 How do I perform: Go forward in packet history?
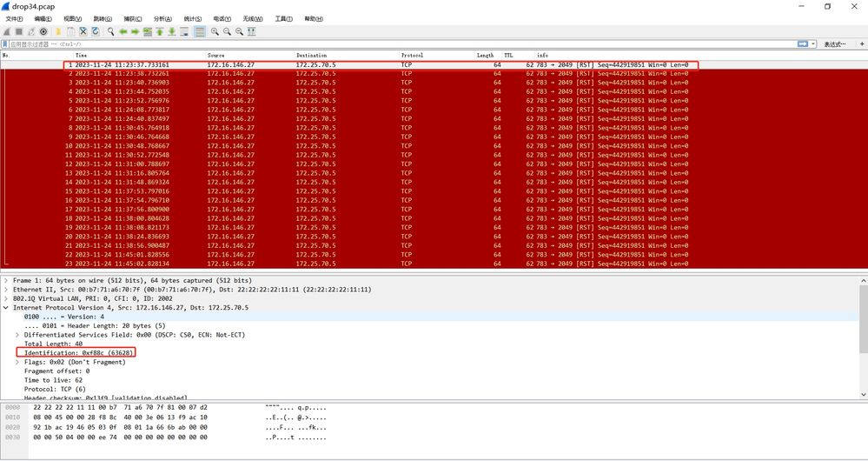(x=135, y=31)
